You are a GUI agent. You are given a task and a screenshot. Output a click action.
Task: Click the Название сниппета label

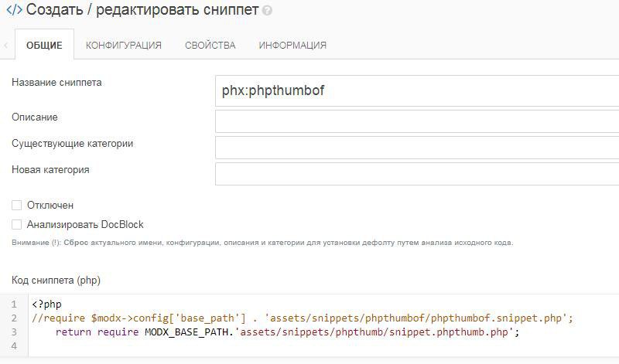(56, 82)
